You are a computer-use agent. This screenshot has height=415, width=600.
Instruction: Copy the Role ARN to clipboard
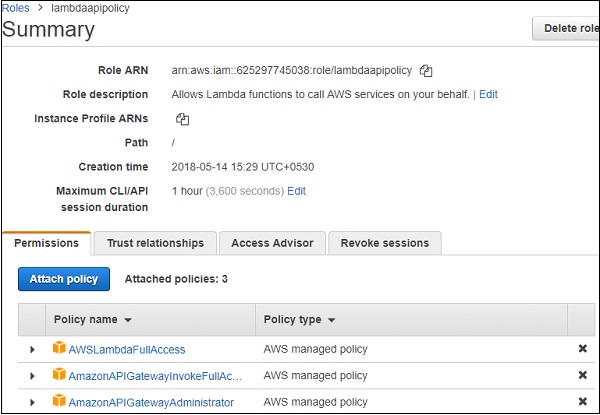[x=426, y=70]
